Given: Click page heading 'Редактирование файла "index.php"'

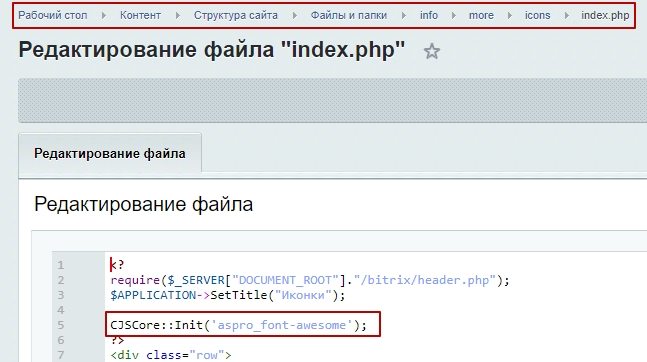Looking at the screenshot, I should 212,50.
